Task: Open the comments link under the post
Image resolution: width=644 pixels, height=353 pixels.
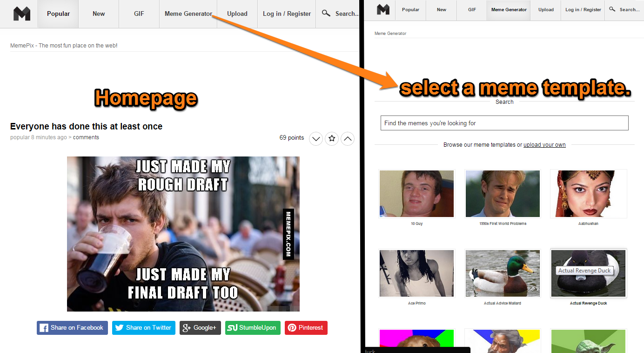Action: (86, 137)
